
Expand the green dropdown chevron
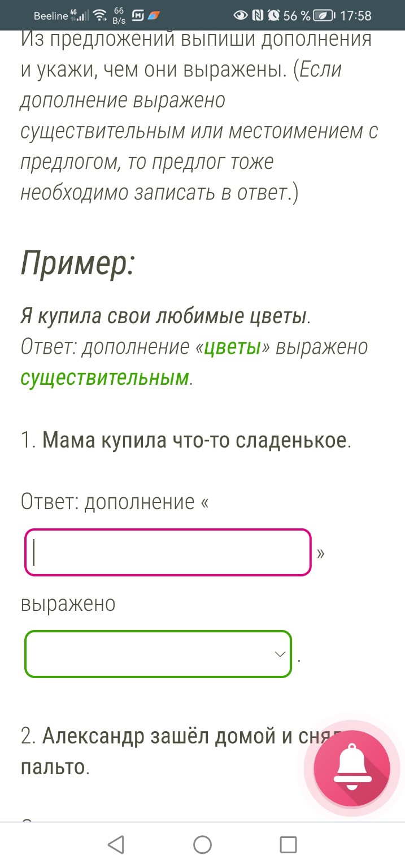pos(278,654)
